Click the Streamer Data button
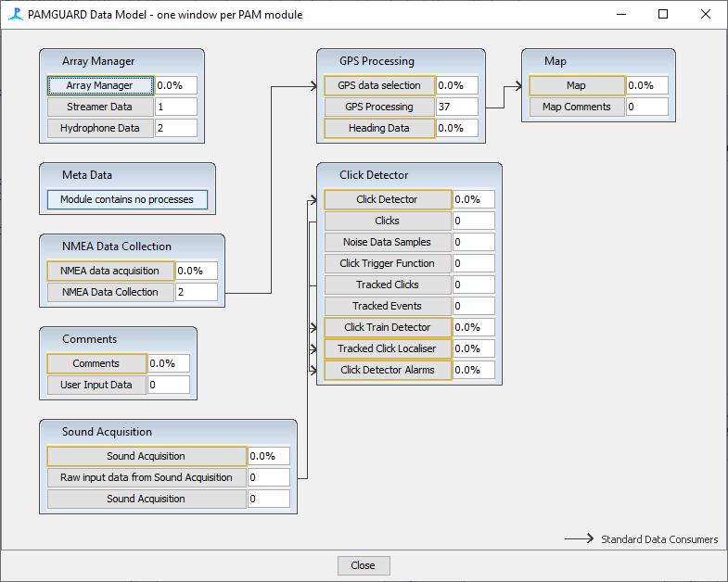This screenshot has height=582, width=728. click(x=100, y=107)
